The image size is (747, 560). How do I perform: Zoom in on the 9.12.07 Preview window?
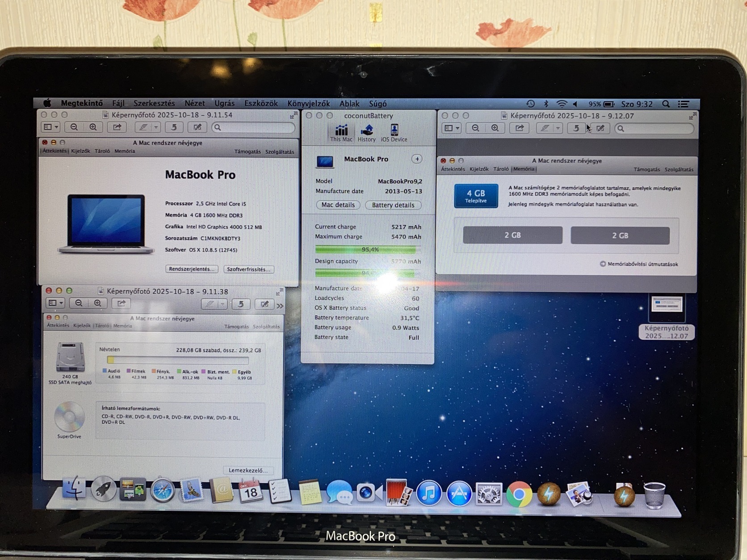point(495,128)
